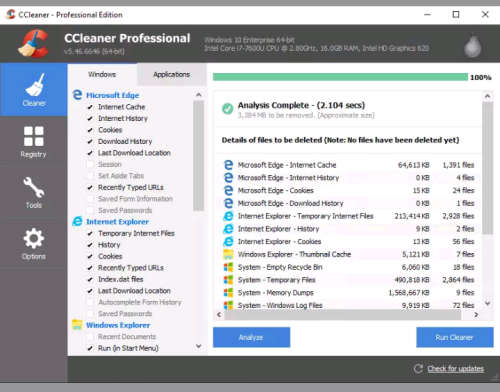The height and width of the screenshot is (392, 500).
Task: Uncheck Index.dat files checkbox
Action: click(x=90, y=279)
